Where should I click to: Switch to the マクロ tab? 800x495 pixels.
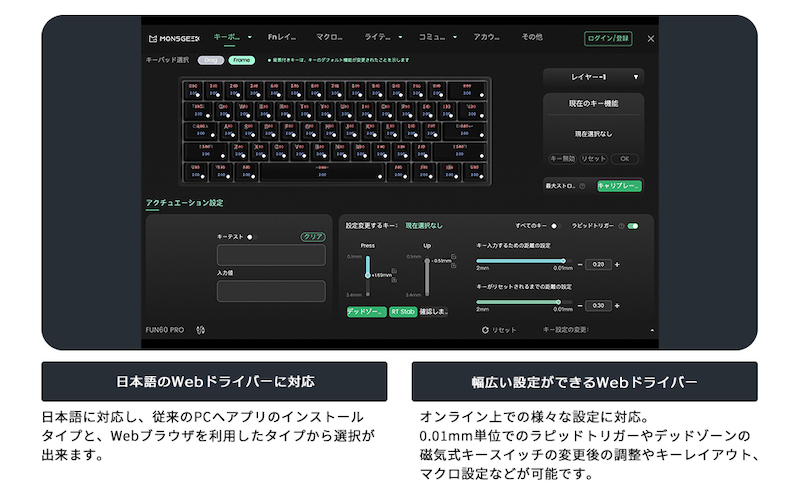328,38
